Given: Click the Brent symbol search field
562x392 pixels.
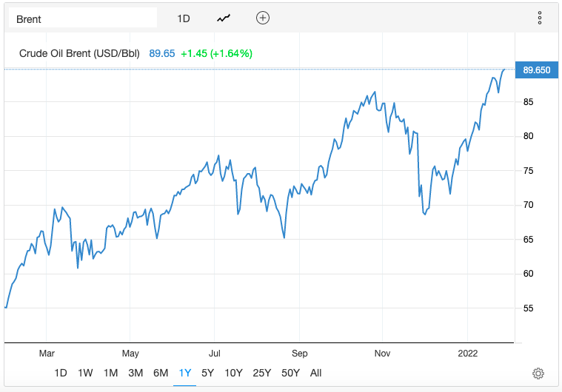Looking at the screenshot, I should [82, 18].
